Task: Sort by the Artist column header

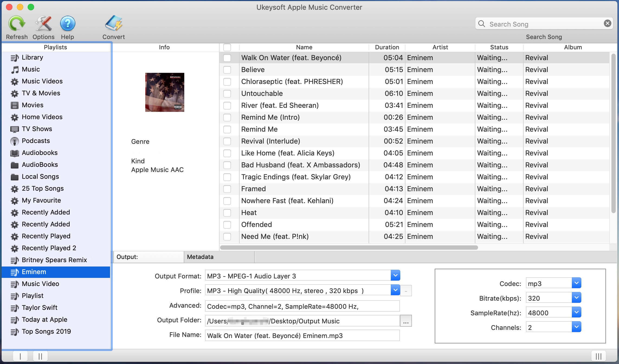Action: coord(440,47)
